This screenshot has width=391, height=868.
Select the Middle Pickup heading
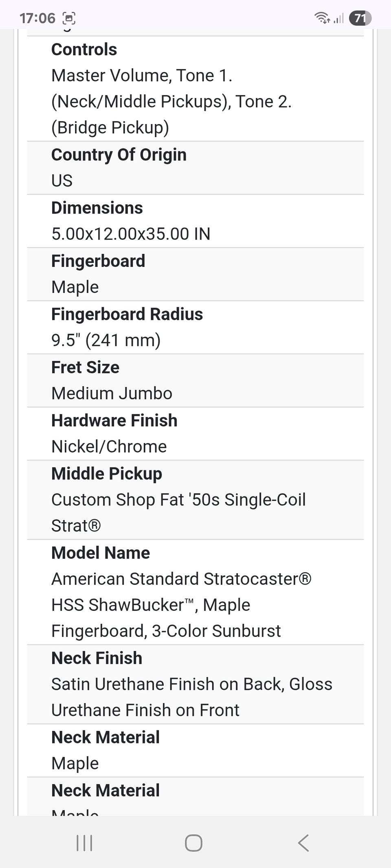[x=107, y=474]
